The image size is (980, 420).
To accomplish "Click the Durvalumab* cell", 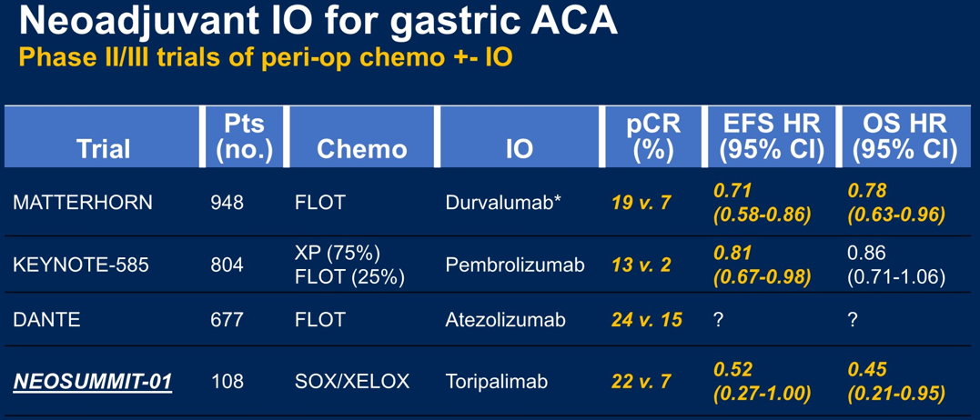I will tap(502, 203).
